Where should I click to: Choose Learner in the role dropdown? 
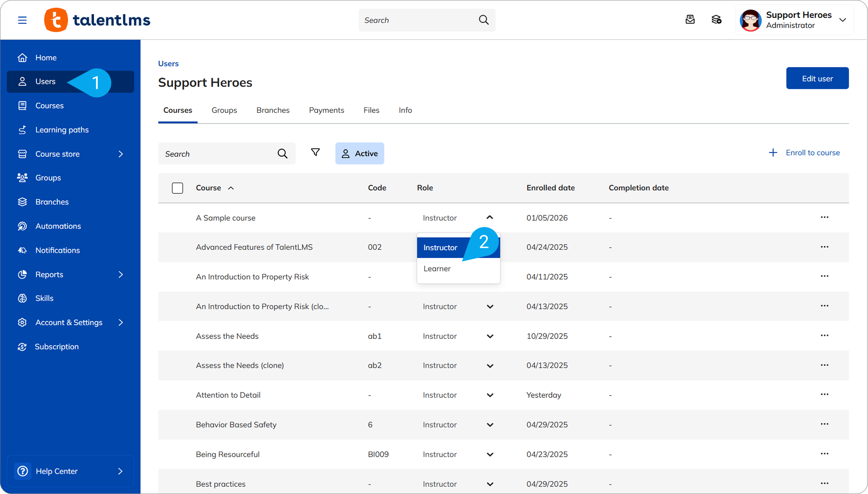point(437,268)
